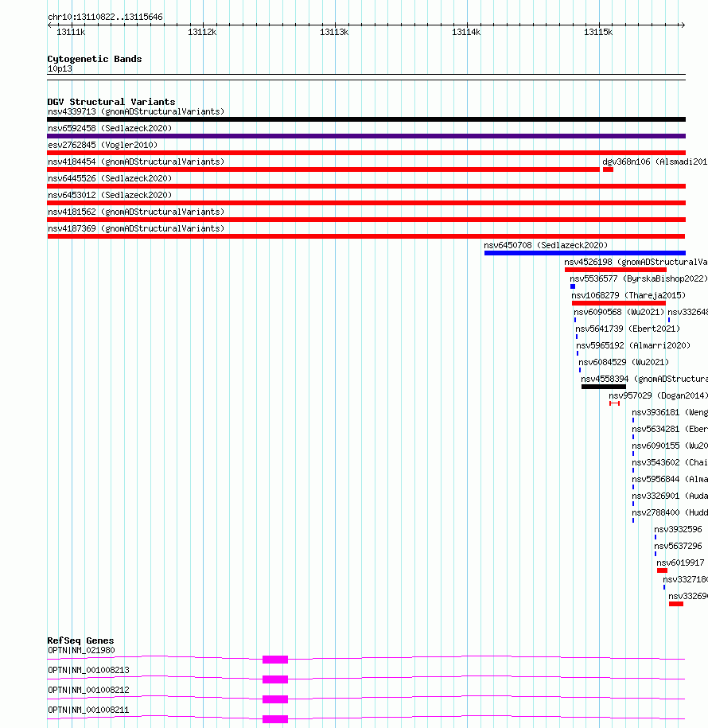This screenshot has width=708, height=728.
Task: Open nsv5965192 (Almarri2020) label
Action: (633, 345)
